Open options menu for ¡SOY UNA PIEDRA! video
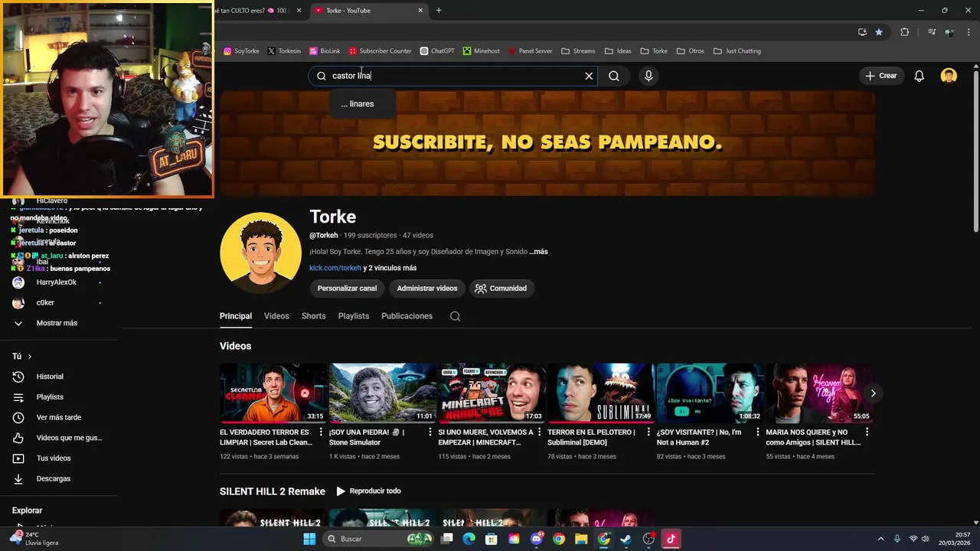 click(x=430, y=432)
